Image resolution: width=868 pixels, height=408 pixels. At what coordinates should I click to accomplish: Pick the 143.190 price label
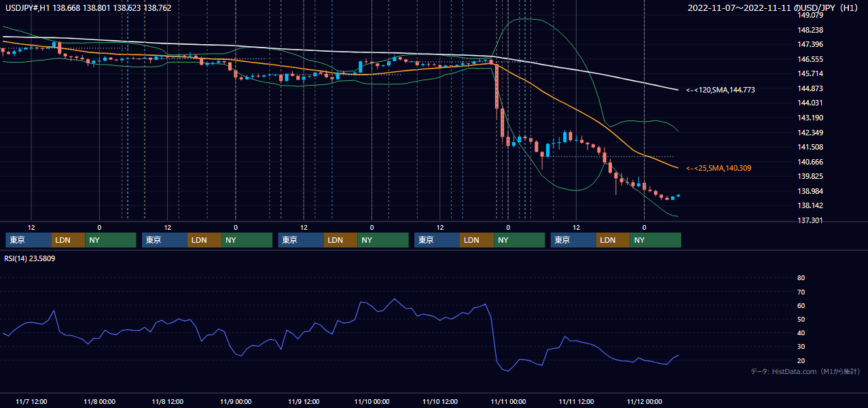[810, 118]
